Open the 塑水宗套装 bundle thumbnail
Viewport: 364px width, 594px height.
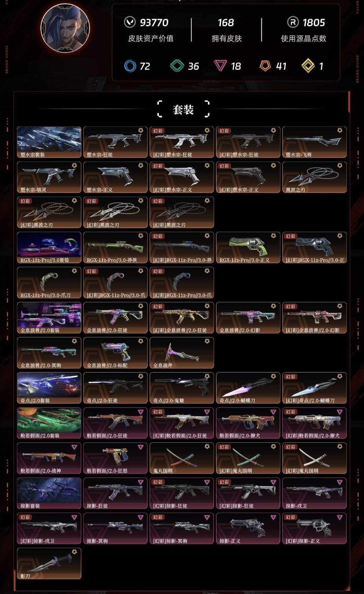[x=49, y=142]
